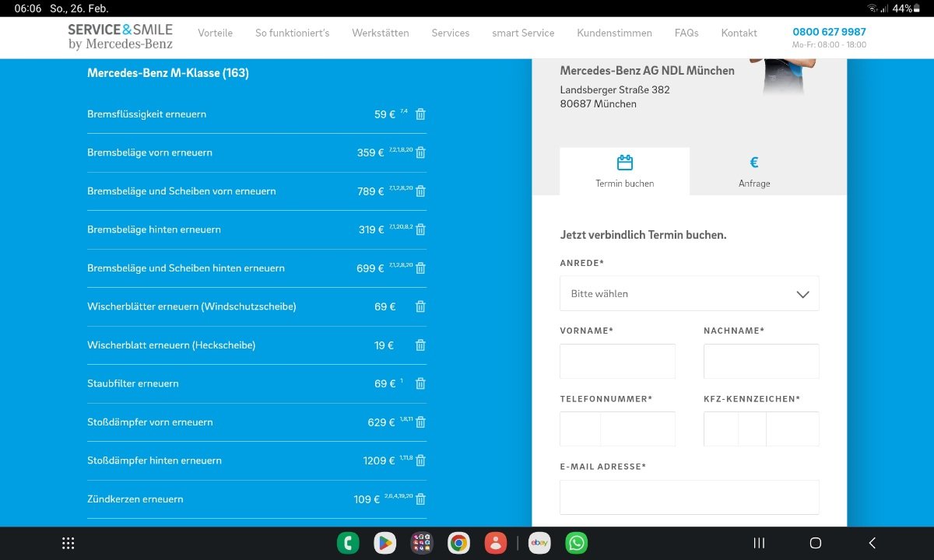This screenshot has height=560, width=934.
Task: Delete Bremsflüssigkeit erneuern with its trash icon
Action: (420, 114)
